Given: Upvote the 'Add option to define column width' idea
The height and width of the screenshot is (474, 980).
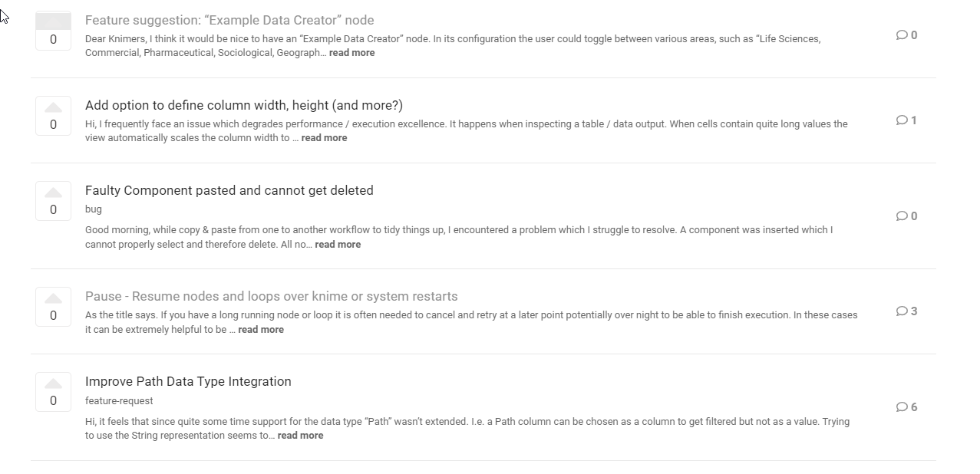Looking at the screenshot, I should pos(53,107).
